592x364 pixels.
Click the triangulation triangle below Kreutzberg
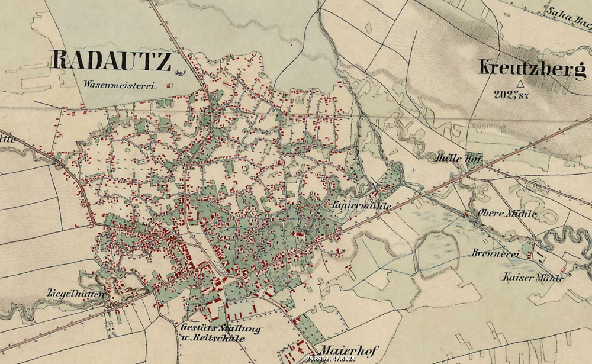[x=520, y=83]
